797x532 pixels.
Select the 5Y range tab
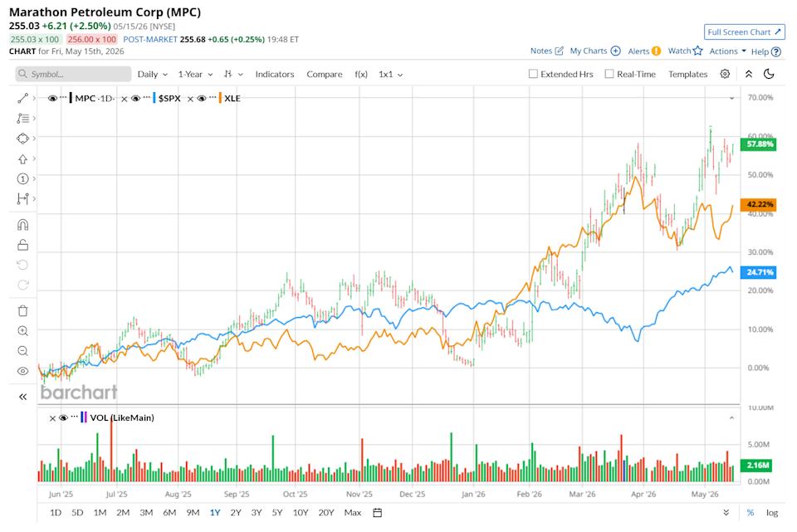(x=277, y=513)
